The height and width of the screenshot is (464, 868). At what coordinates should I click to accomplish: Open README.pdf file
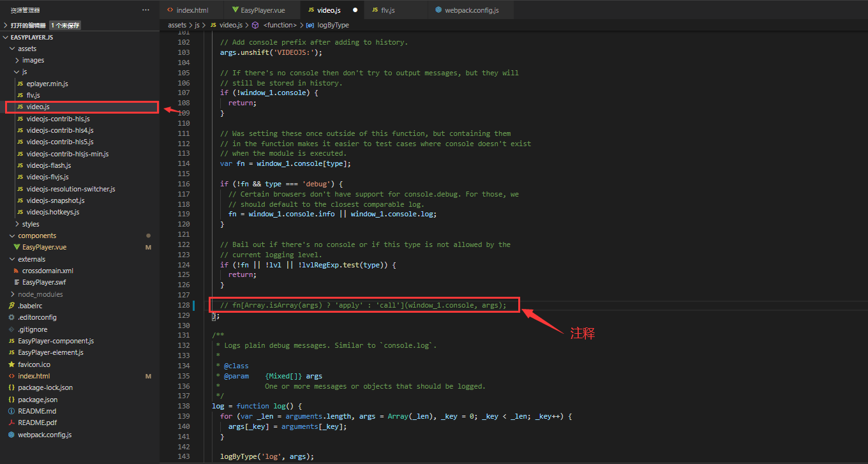pyautogui.click(x=37, y=423)
